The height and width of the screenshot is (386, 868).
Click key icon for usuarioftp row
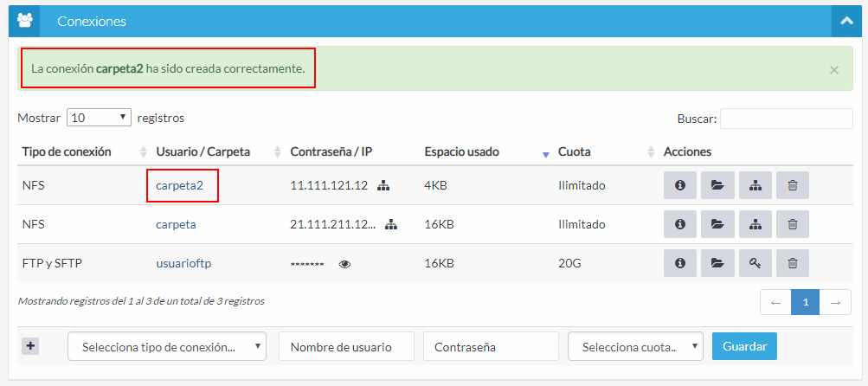pyautogui.click(x=755, y=263)
